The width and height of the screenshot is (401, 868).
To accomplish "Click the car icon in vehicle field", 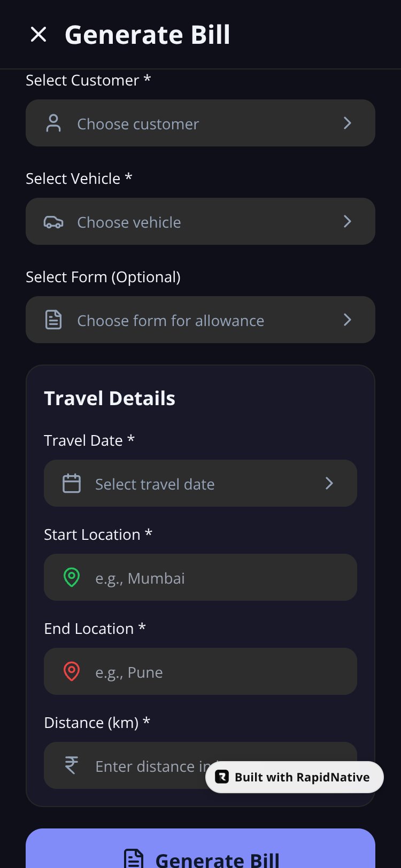I will pos(53,222).
